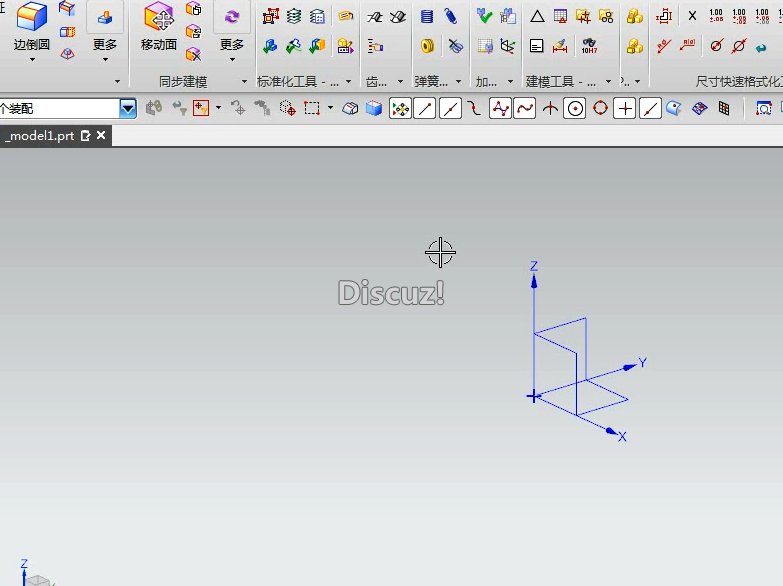Toggle End Point snap option
Image resolution: width=783 pixels, height=586 pixels.
click(425, 108)
